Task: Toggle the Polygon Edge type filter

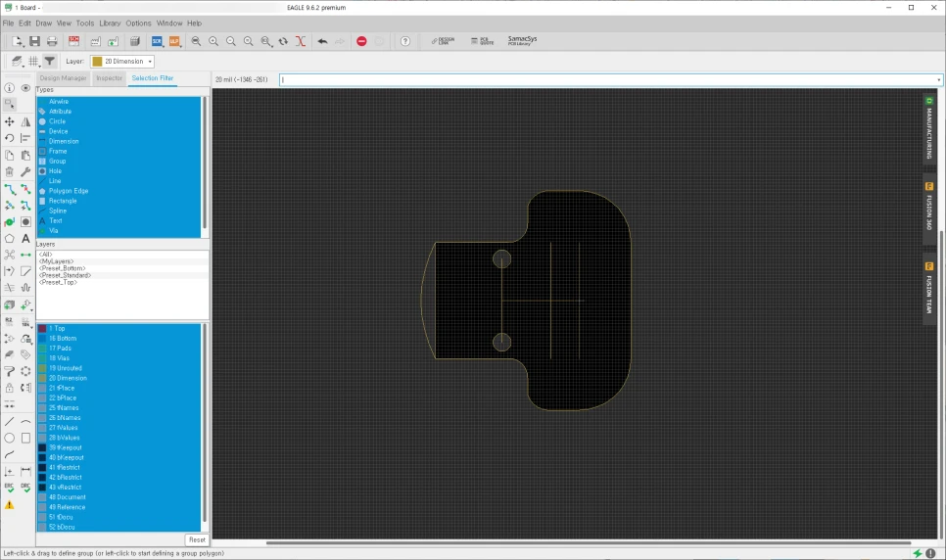Action: (69, 191)
